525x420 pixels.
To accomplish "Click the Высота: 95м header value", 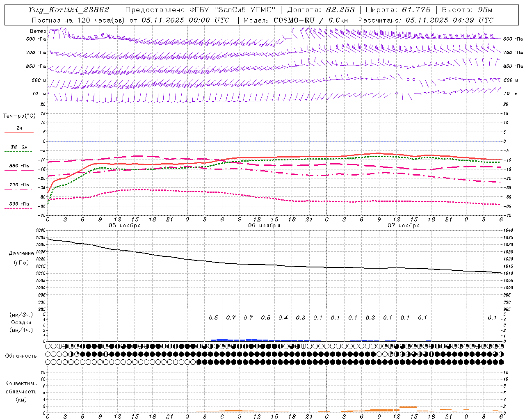I will coord(467,10).
